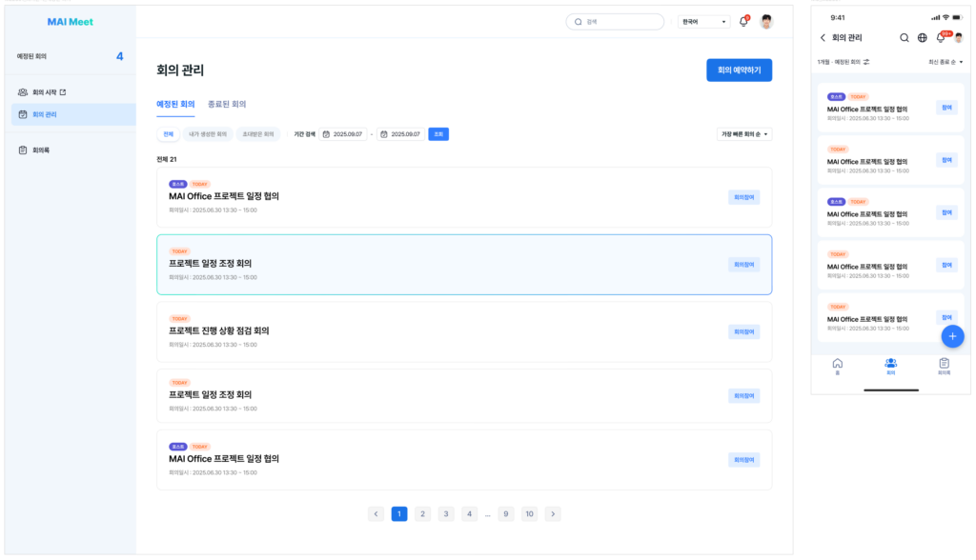Tap the mobile back arrow

coord(823,38)
